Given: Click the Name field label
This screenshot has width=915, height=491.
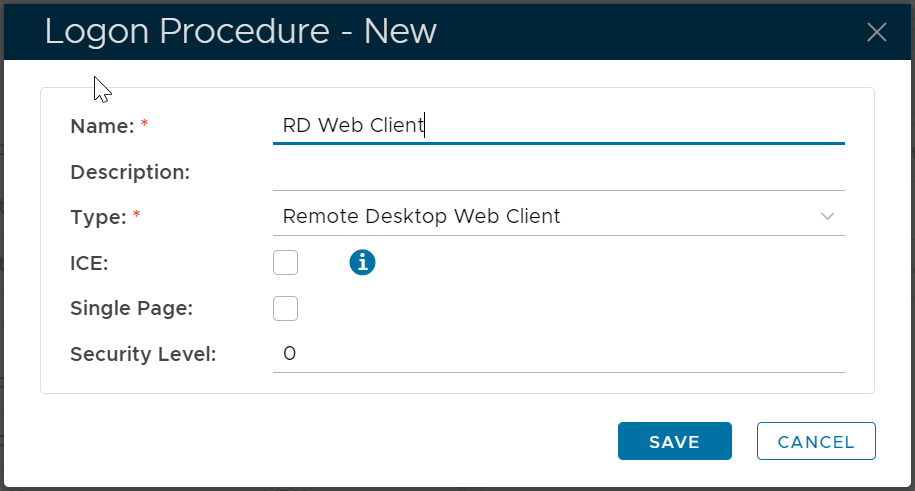Looking at the screenshot, I should 102,126.
